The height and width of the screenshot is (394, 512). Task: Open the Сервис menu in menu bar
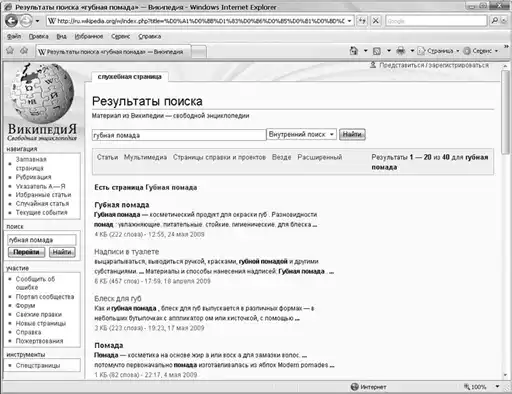click(x=120, y=36)
